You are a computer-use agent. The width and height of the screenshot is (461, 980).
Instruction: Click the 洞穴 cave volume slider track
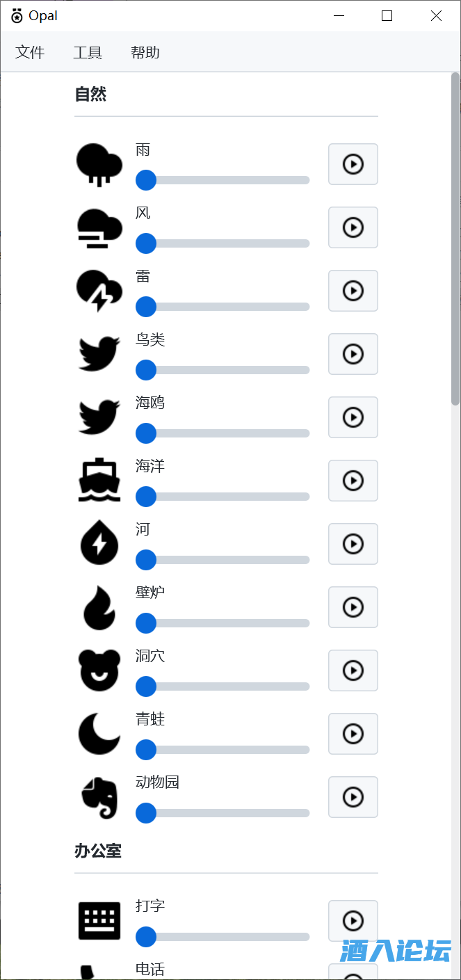pos(229,686)
